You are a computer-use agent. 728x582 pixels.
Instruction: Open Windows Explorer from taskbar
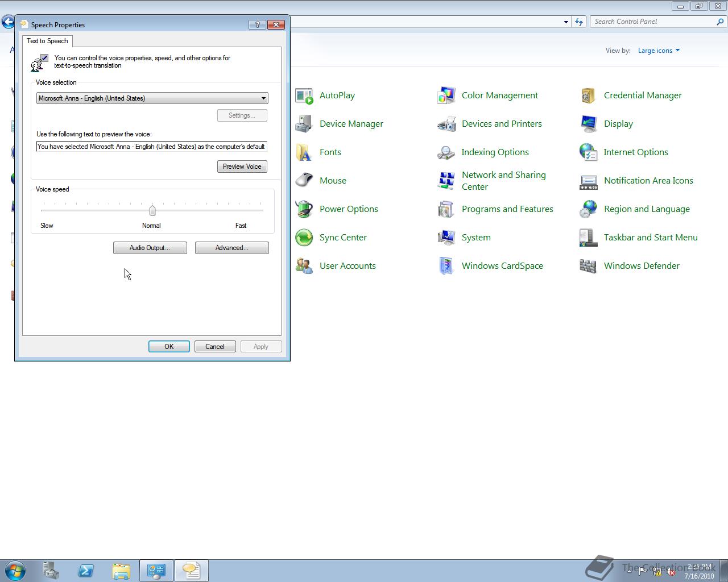click(121, 571)
